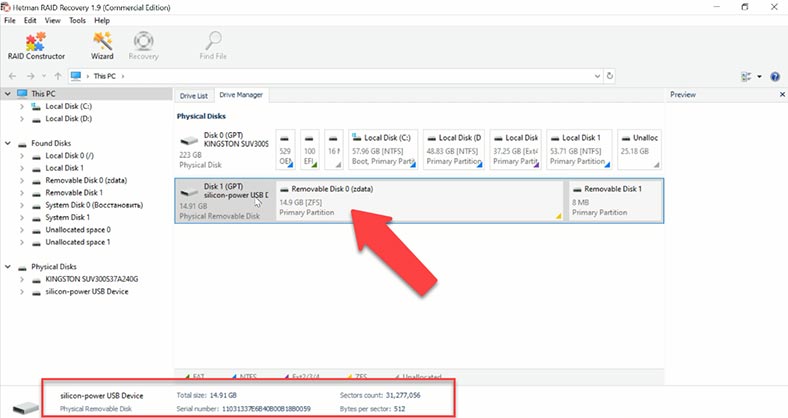
Task: Select Removable Disk 0 (zdata) ZFS partition
Action: point(419,201)
